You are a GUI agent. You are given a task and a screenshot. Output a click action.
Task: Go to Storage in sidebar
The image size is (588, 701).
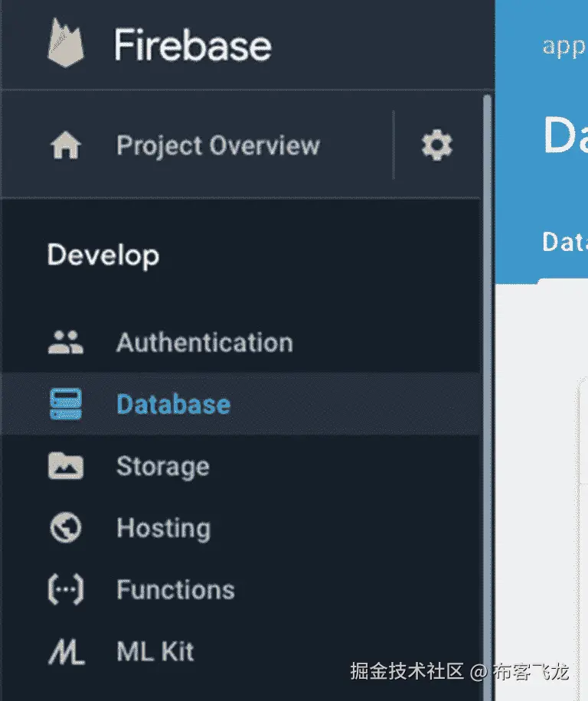tap(162, 466)
